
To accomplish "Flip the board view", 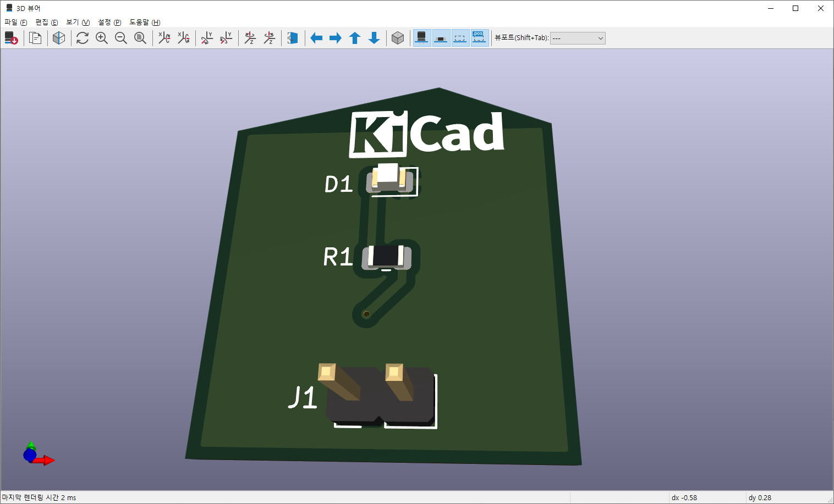I will pos(293,38).
